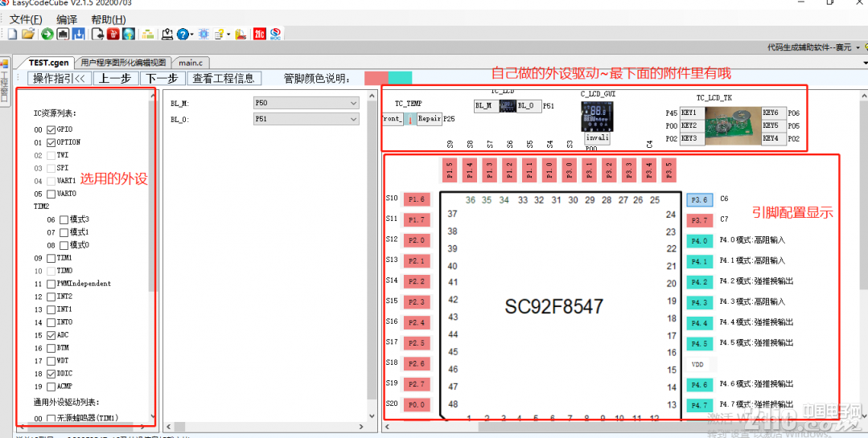Expand the 代码生成辅助软件 header dropdown arrow
Image resolution: width=868 pixels, height=438 pixels.
[x=858, y=48]
